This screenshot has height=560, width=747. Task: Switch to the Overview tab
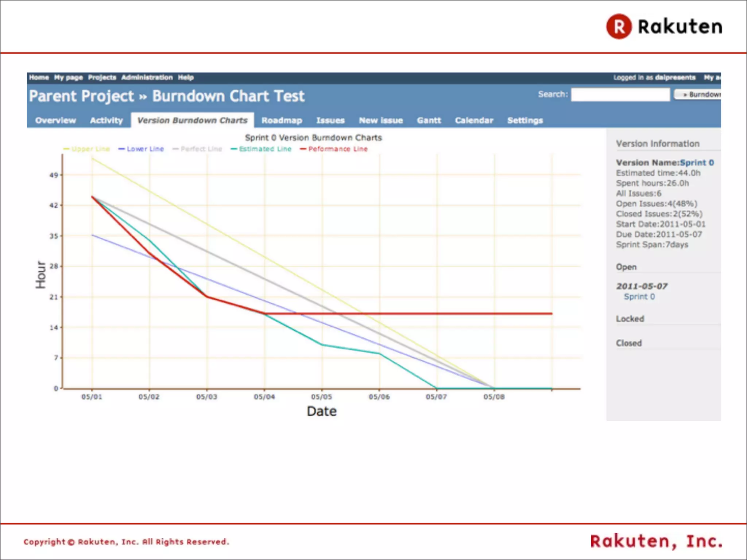55,120
